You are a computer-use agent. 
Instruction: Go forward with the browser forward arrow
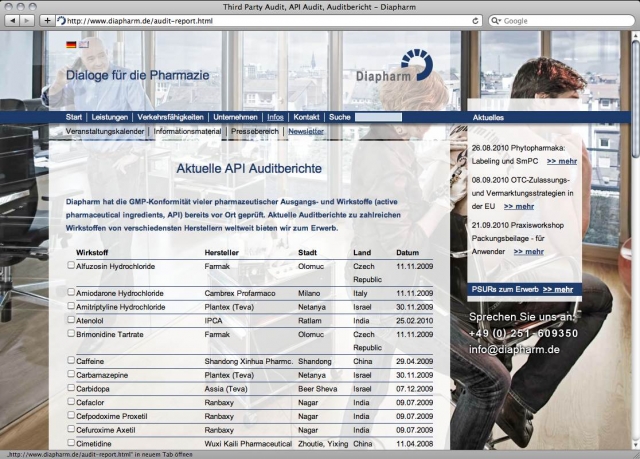[x=27, y=20]
